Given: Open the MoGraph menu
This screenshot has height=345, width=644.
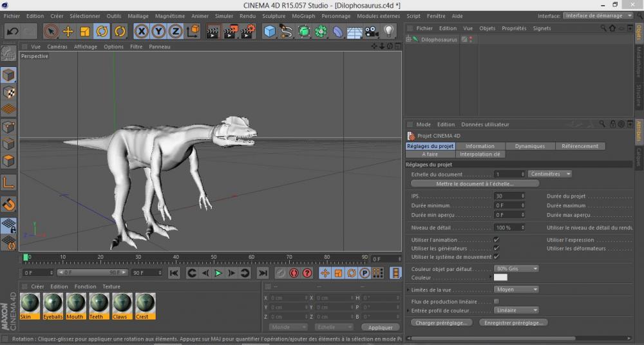Looking at the screenshot, I should [x=303, y=16].
